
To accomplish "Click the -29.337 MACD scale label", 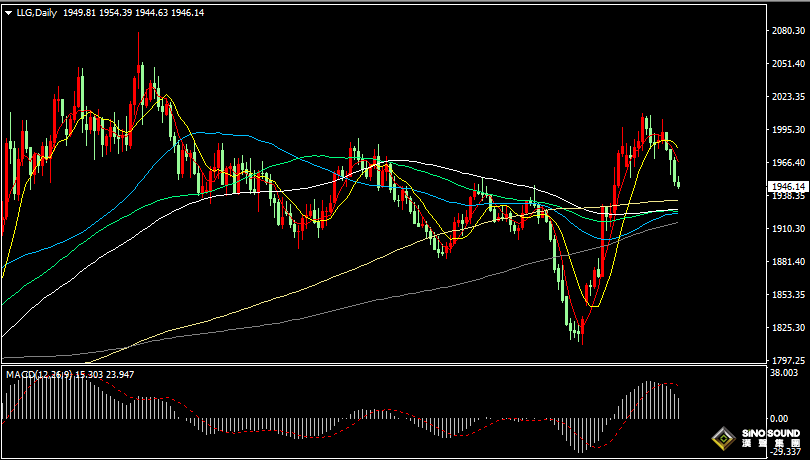I will coord(786,451).
